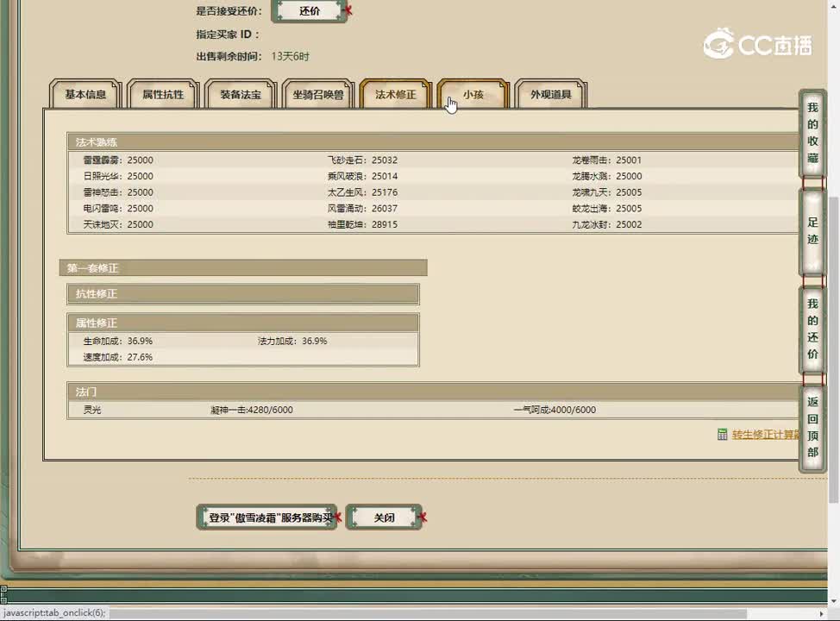This screenshot has width=840, height=621.
Task: Click the down arrow of vertical scrollbar
Action: (x=834, y=600)
